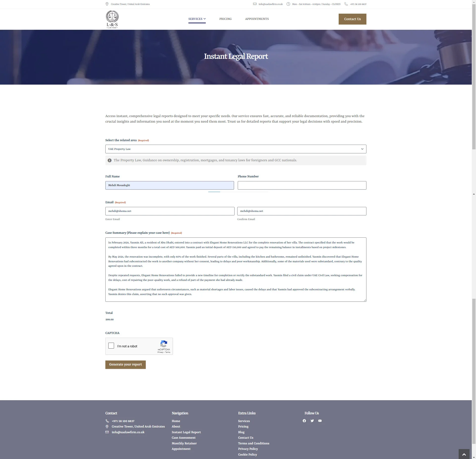
Task: Open footer Privacy Policy link
Action: coord(248,449)
